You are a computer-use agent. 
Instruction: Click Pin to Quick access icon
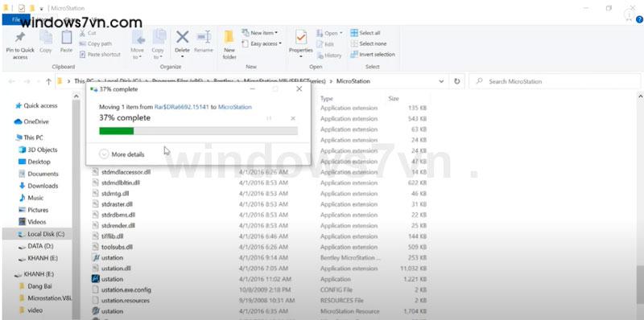pos(19,38)
